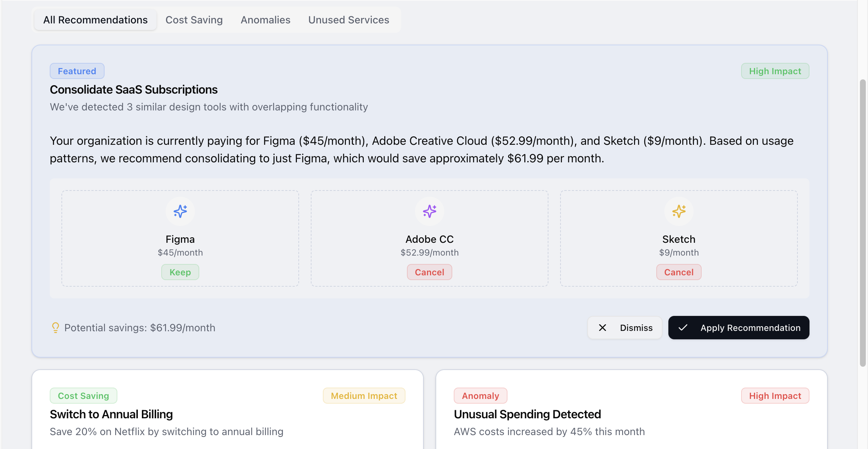Switch to the Cost Saving tab
868x449 pixels.
coord(194,20)
